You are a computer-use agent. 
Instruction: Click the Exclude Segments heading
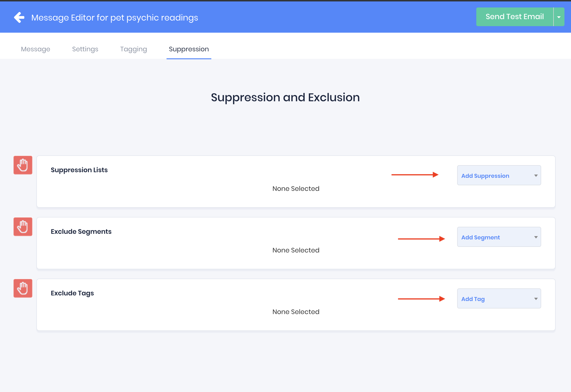tap(81, 231)
